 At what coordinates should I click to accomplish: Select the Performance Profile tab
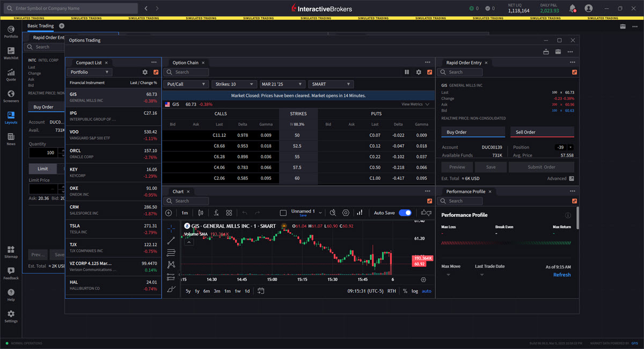pos(465,192)
